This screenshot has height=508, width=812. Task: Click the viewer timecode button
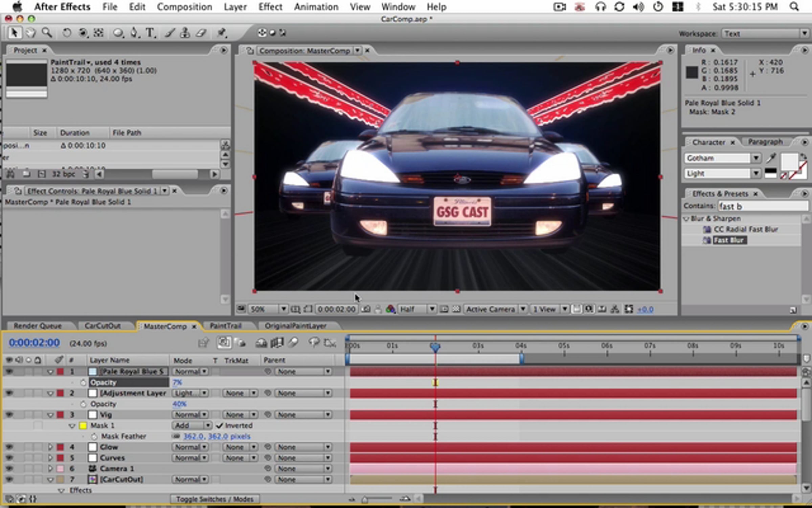pyautogui.click(x=336, y=309)
